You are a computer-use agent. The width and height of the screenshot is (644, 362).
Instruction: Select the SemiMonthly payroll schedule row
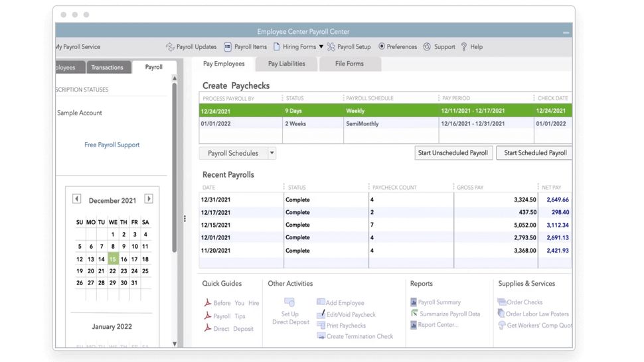[385, 123]
